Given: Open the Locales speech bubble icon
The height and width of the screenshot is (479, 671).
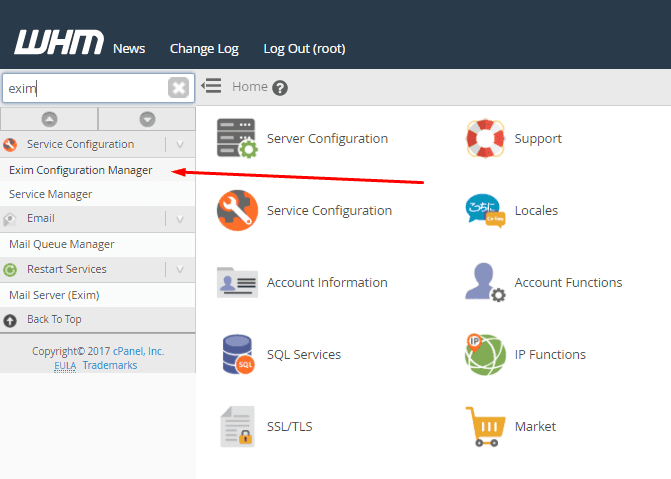Looking at the screenshot, I should [x=485, y=211].
